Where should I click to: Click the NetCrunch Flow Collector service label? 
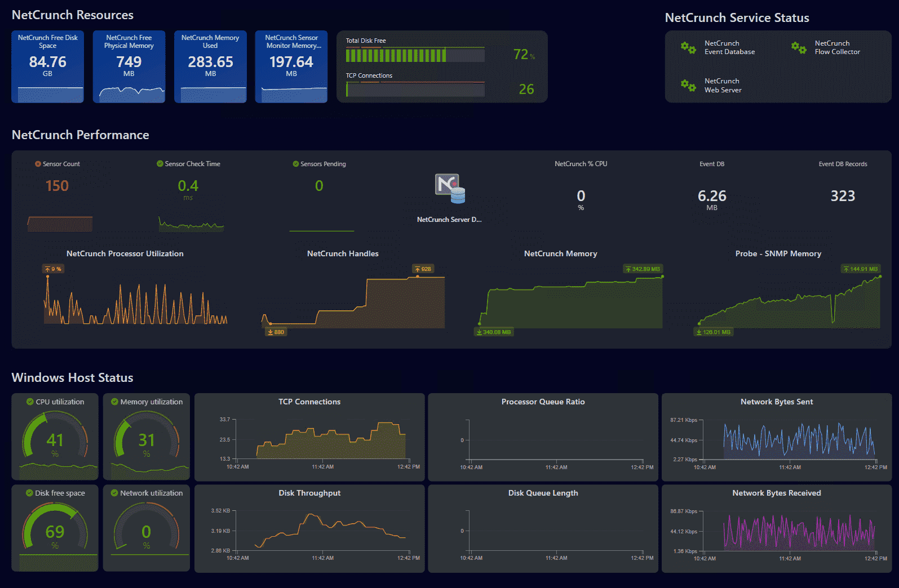pyautogui.click(x=838, y=47)
